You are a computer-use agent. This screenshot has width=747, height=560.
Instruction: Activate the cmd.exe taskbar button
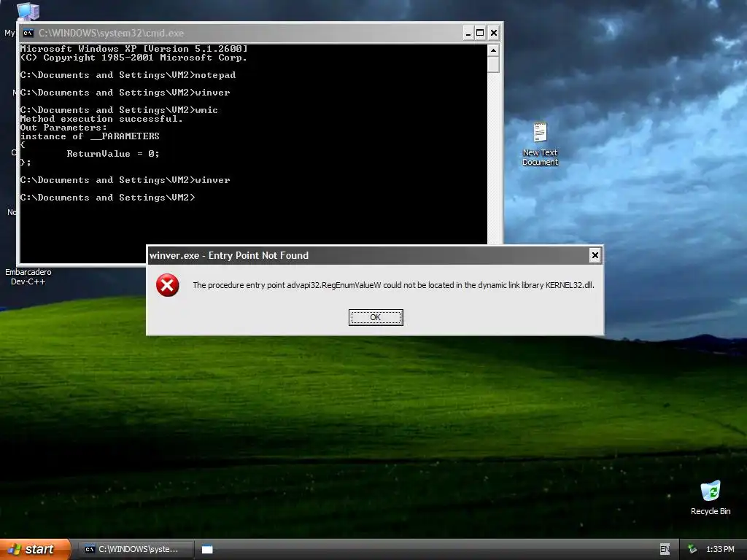tap(136, 549)
